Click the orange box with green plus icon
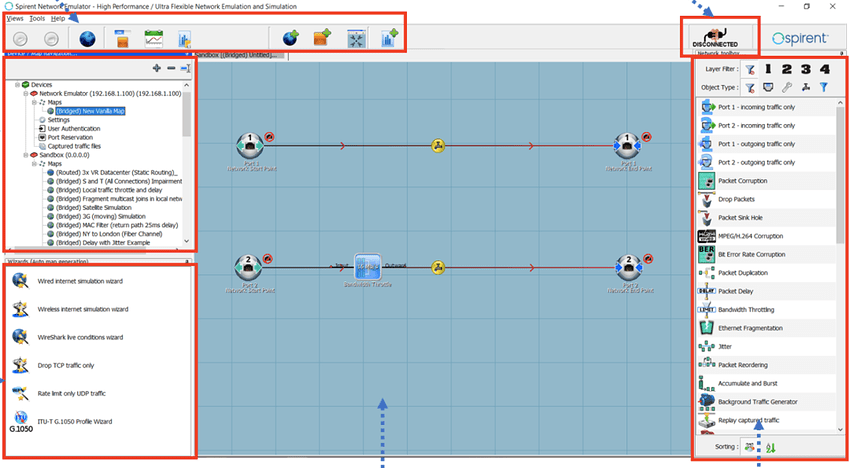850x468 pixels. (323, 38)
